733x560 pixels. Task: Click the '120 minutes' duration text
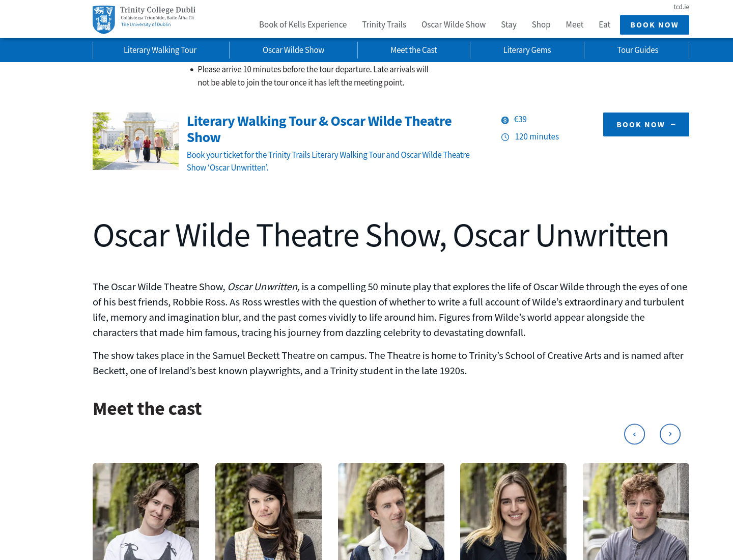(x=537, y=136)
